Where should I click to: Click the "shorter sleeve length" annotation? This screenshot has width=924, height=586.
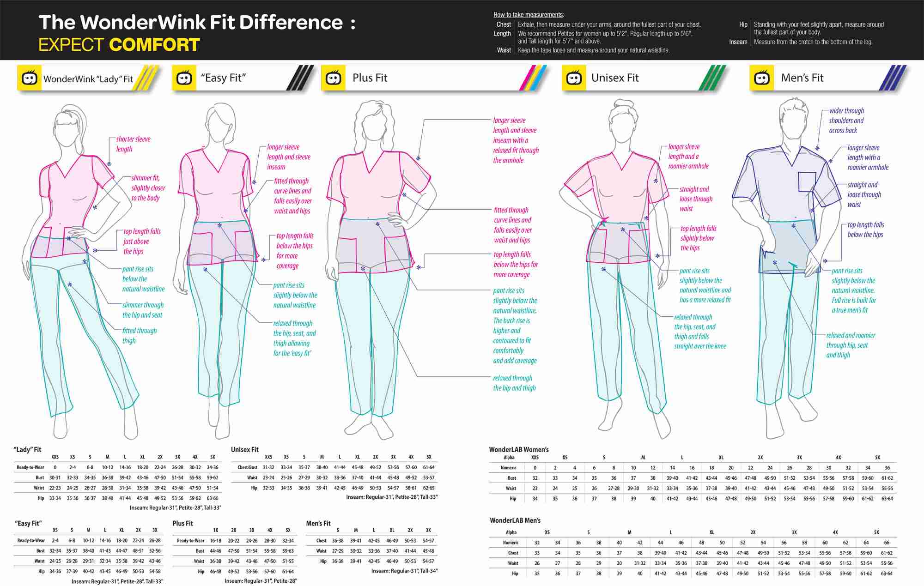pos(133,144)
